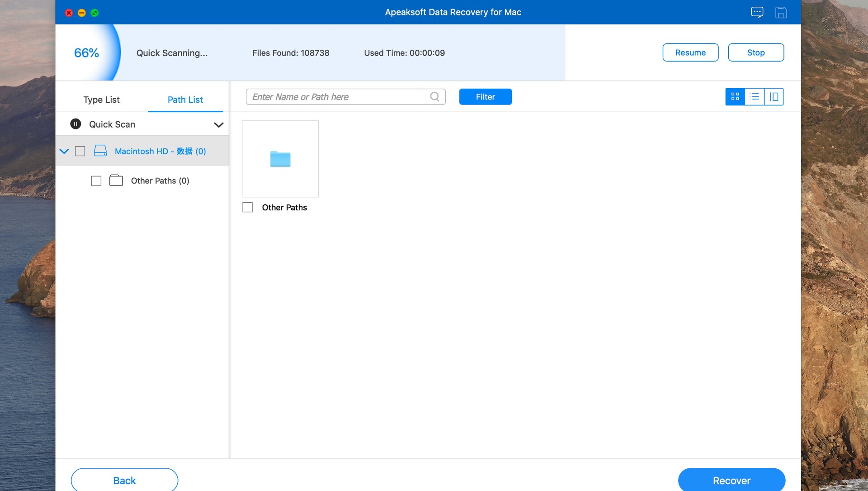Collapse the Quick Scan section chevron

point(219,125)
